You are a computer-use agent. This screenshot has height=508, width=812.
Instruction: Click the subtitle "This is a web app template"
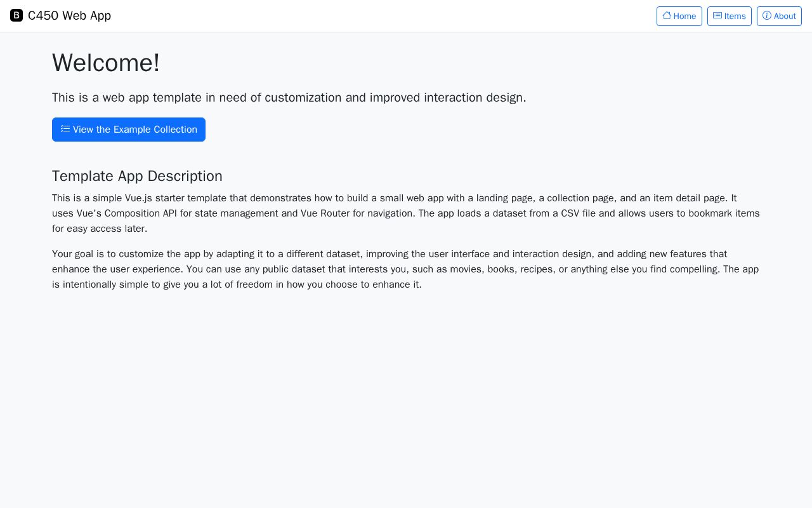click(289, 98)
